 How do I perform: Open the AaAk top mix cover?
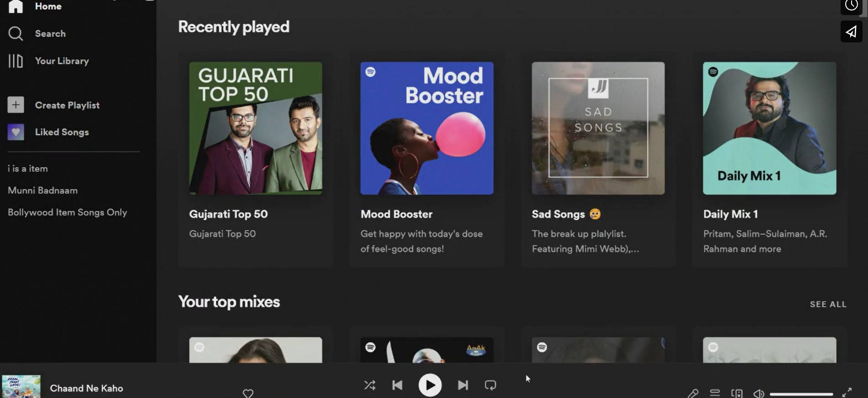tap(427, 350)
